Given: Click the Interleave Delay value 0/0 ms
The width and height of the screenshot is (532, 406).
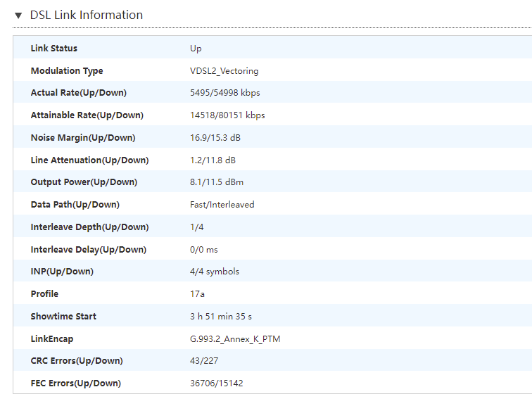Looking at the screenshot, I should [204, 250].
